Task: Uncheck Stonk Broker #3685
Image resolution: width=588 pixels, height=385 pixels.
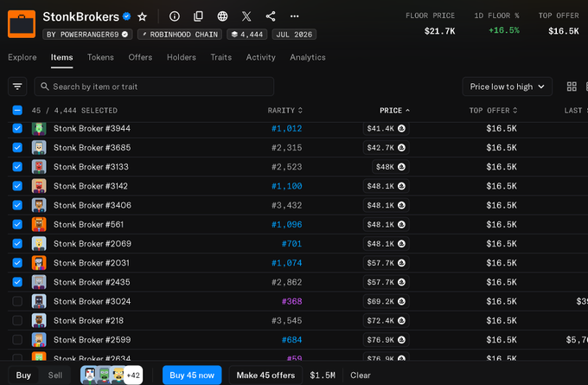Action: point(17,147)
